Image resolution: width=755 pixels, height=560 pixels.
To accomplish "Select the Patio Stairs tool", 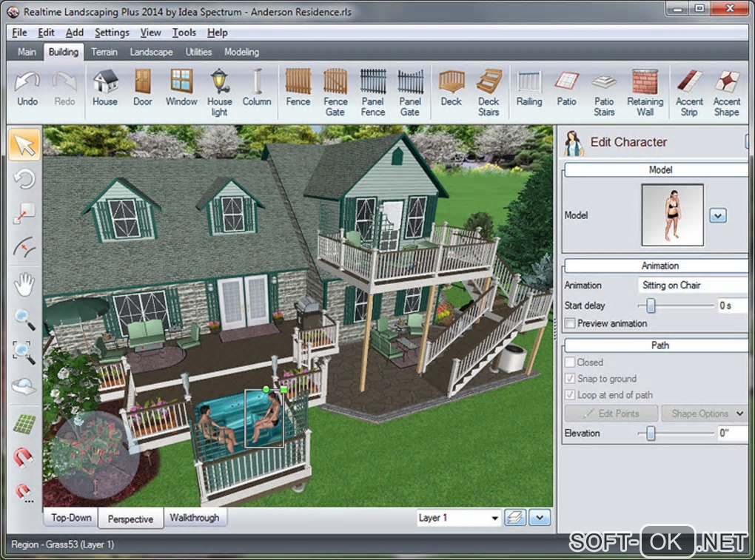I will [604, 93].
